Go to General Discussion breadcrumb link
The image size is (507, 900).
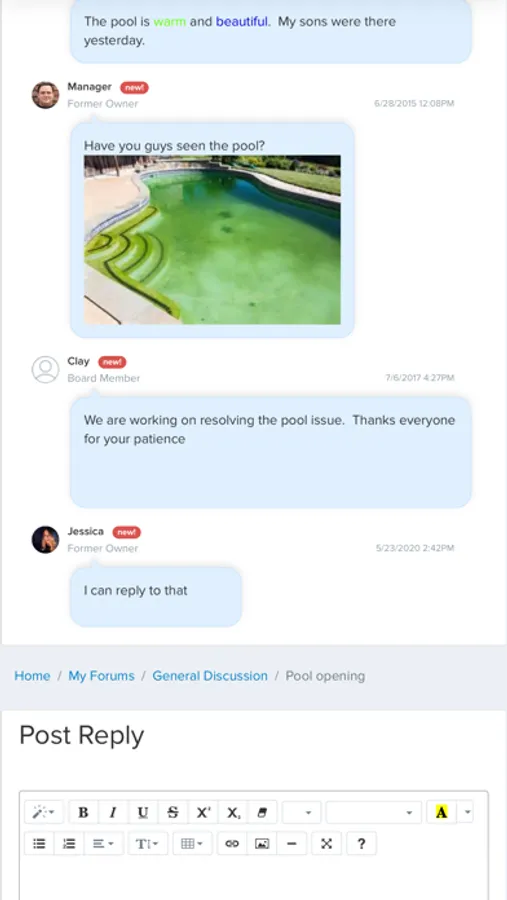click(210, 676)
